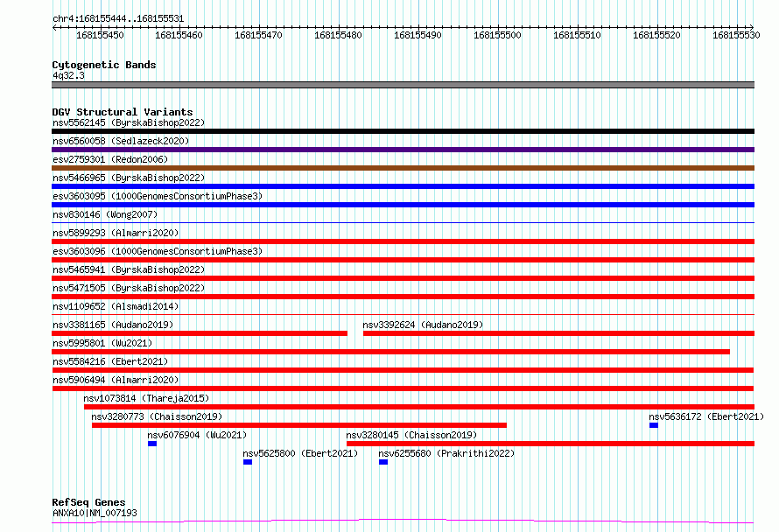This screenshot has width=779, height=532.
Task: Click ruler position 168155480
Action: click(x=339, y=35)
